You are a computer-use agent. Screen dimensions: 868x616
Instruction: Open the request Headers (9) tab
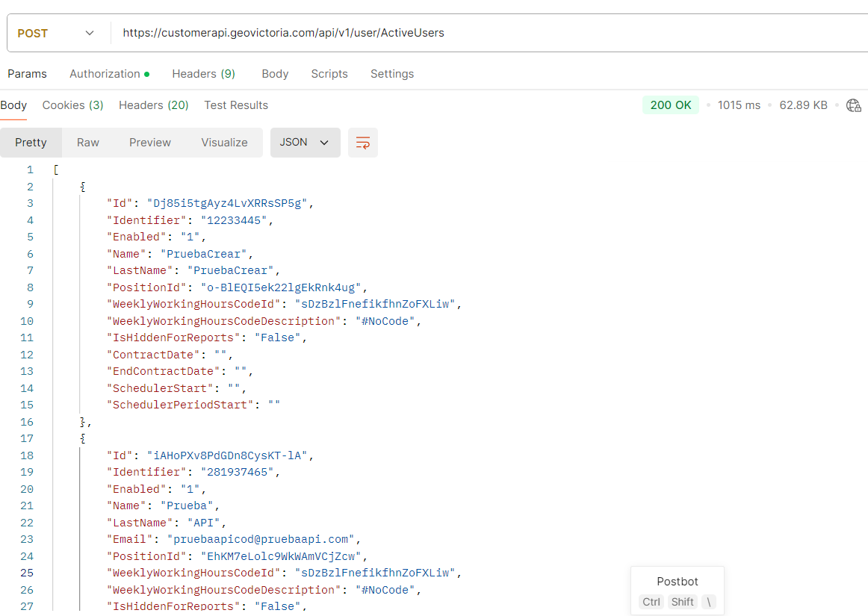tap(203, 74)
